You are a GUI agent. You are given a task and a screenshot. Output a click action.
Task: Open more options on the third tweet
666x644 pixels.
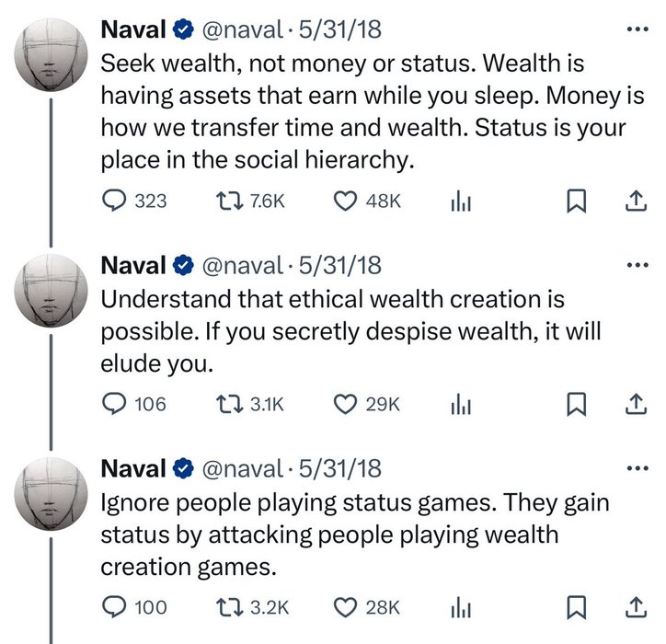tap(636, 468)
